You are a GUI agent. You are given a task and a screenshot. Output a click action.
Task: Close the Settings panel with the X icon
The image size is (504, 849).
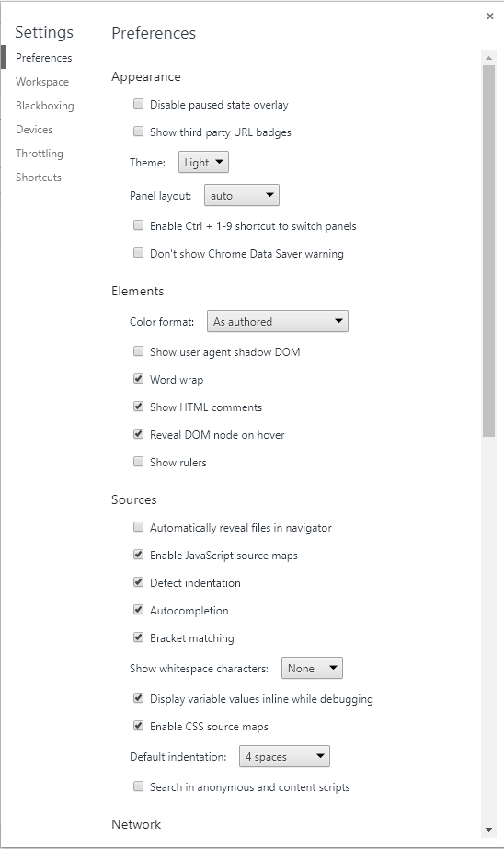point(490,17)
